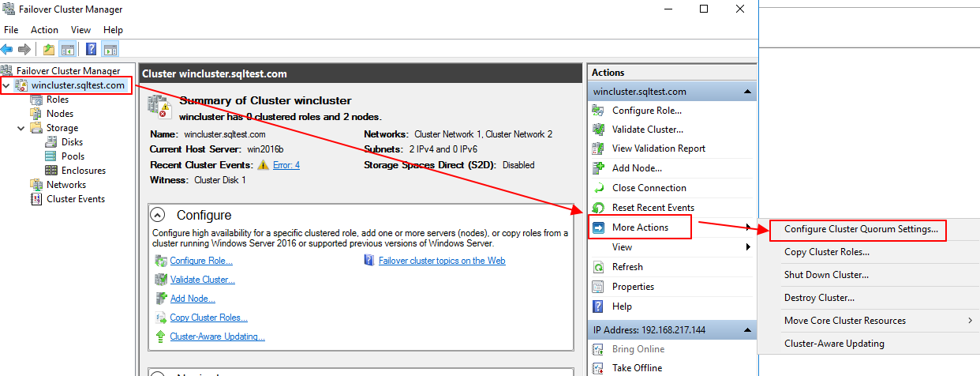The height and width of the screenshot is (376, 980).
Task: Open the Copy Cluster Roles link
Action: 209,318
